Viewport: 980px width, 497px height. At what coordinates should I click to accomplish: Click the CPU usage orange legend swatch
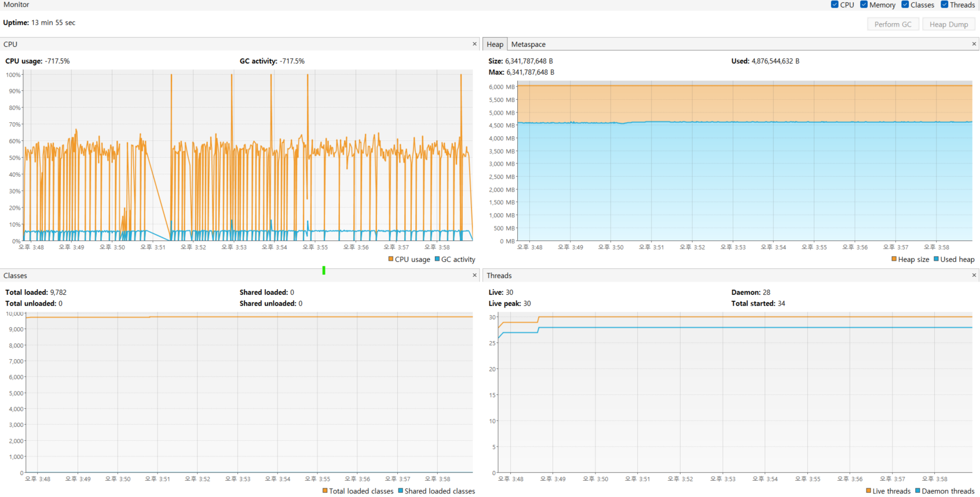coord(391,259)
